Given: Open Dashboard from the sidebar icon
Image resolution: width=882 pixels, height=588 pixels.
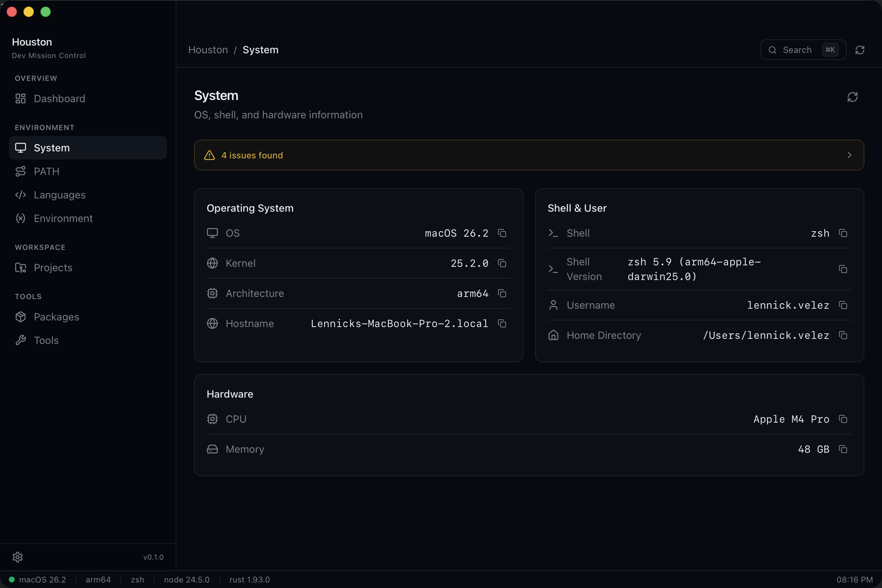Looking at the screenshot, I should pos(21,98).
